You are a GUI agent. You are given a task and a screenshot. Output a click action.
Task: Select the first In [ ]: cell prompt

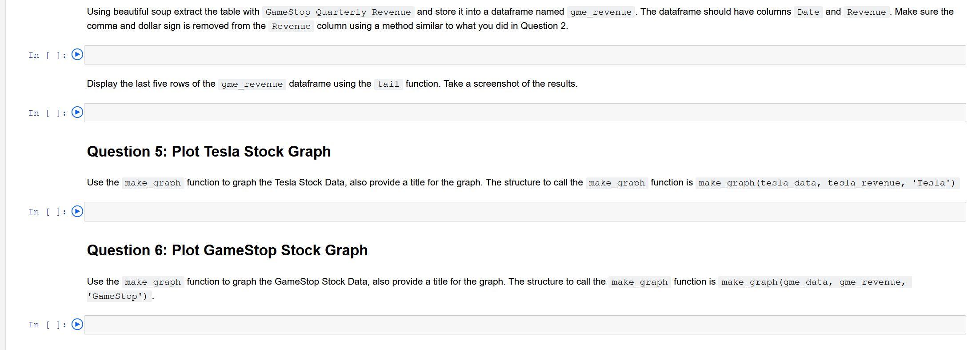[48, 55]
